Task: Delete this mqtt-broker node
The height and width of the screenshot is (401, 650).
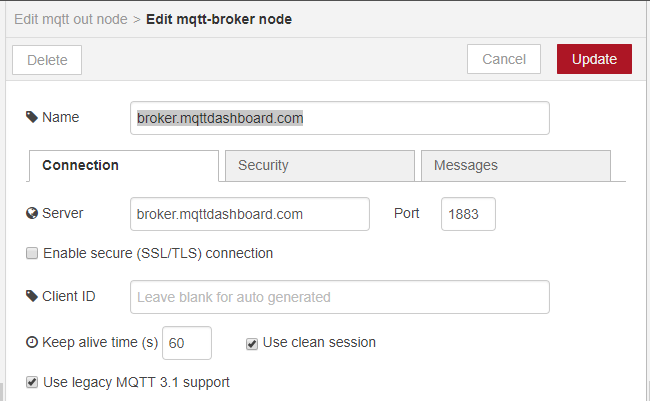Action: click(x=47, y=60)
